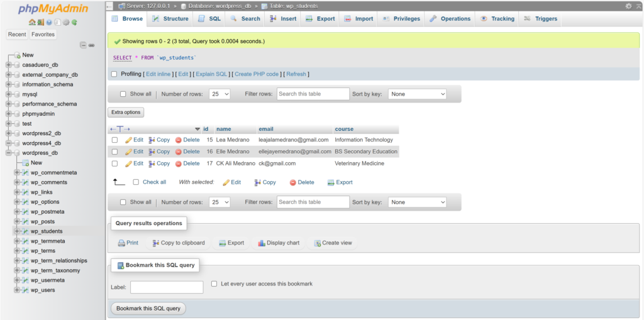Screen dimensions: 644x320
Task: Click the Extra options button
Action: coord(126,113)
